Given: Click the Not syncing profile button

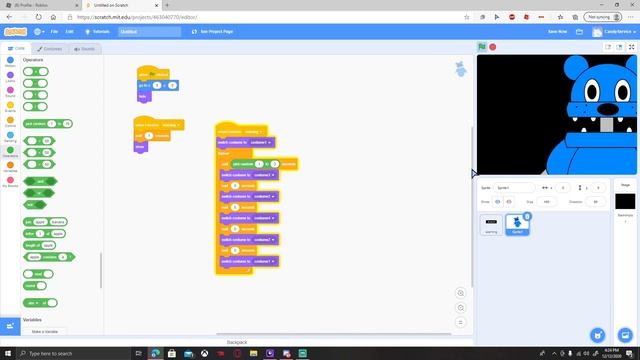Looking at the screenshot, I should [603, 17].
